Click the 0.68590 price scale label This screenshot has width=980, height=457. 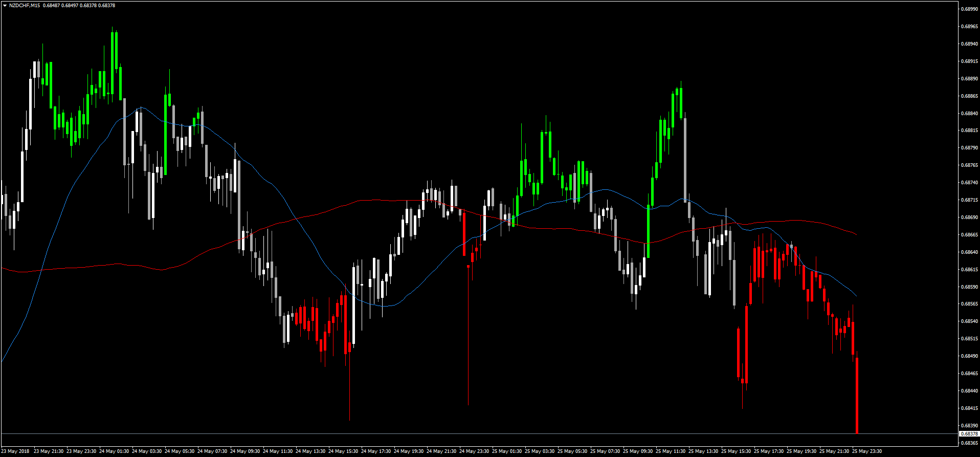pos(969,287)
